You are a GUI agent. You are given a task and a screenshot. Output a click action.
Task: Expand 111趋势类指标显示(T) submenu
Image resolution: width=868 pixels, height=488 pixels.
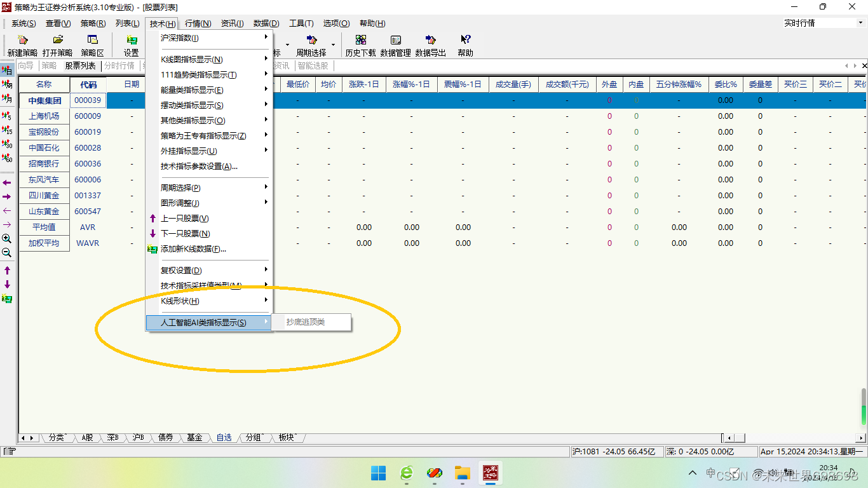click(210, 75)
